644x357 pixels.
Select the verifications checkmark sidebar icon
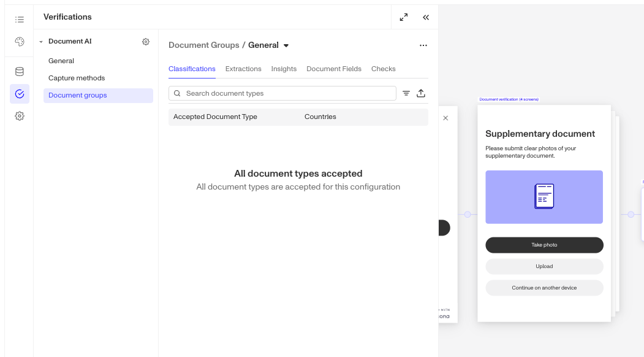click(x=20, y=94)
